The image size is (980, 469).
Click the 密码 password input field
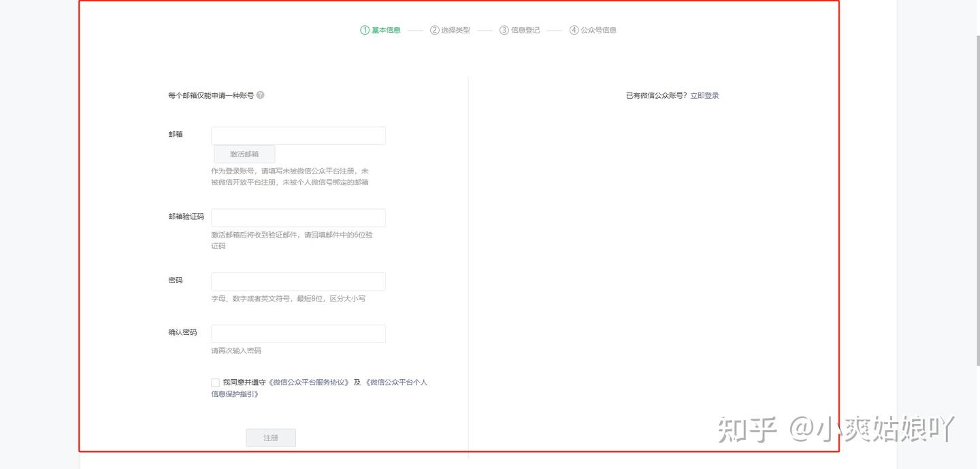coord(298,282)
